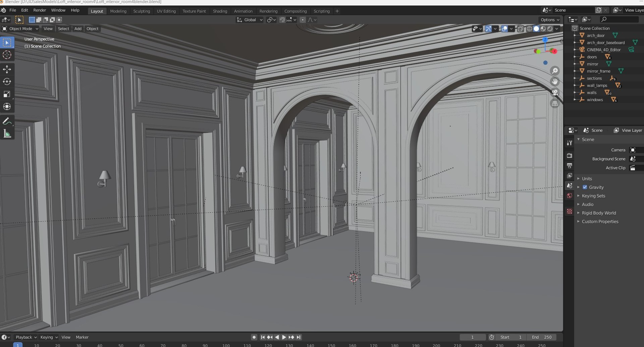Open the Options dropdown
The width and height of the screenshot is (644, 347).
point(550,20)
